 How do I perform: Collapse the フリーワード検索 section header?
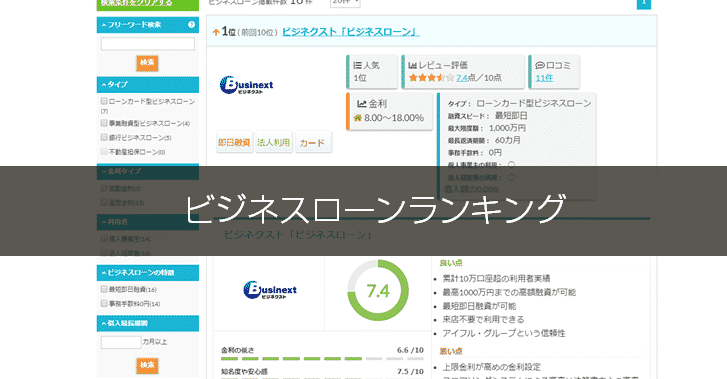tap(147, 25)
